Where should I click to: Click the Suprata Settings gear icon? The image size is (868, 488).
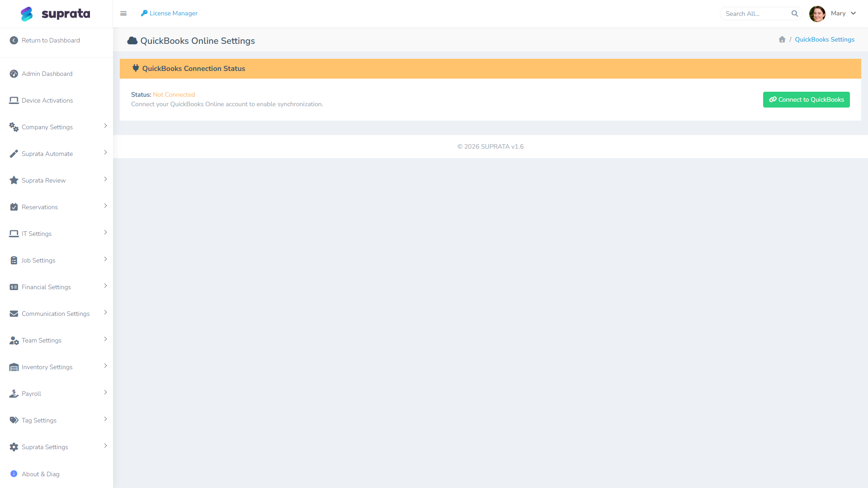click(14, 447)
